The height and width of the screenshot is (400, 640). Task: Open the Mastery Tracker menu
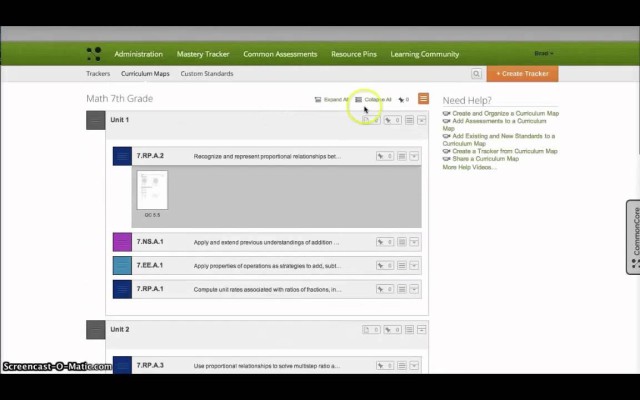coord(203,54)
